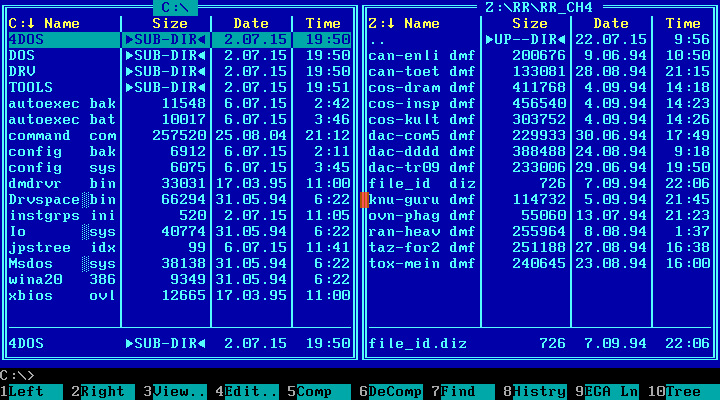Screen dimensions: 720x400
Task: Click the left panel C:↓ Name column header
Action: click(44, 24)
